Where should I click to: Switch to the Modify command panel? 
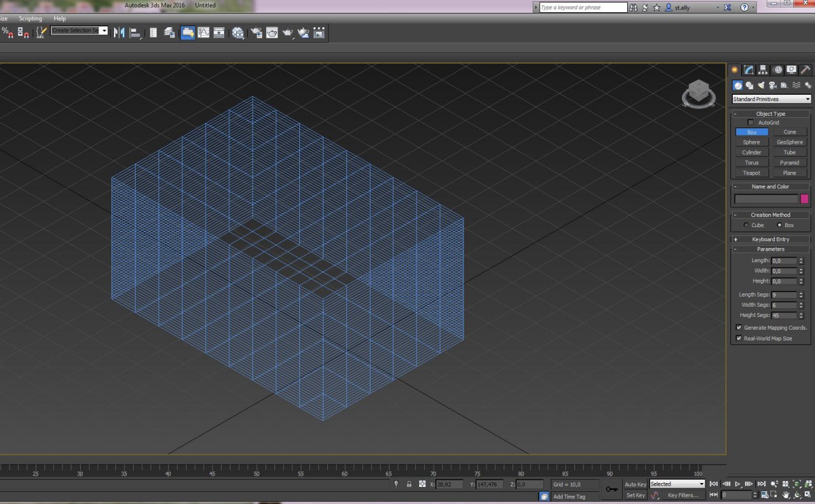pyautogui.click(x=749, y=70)
